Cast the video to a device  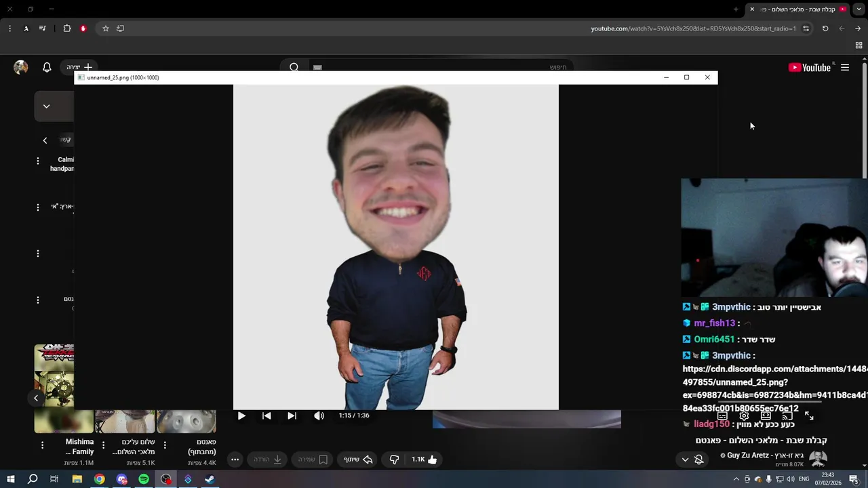pyautogui.click(x=787, y=415)
